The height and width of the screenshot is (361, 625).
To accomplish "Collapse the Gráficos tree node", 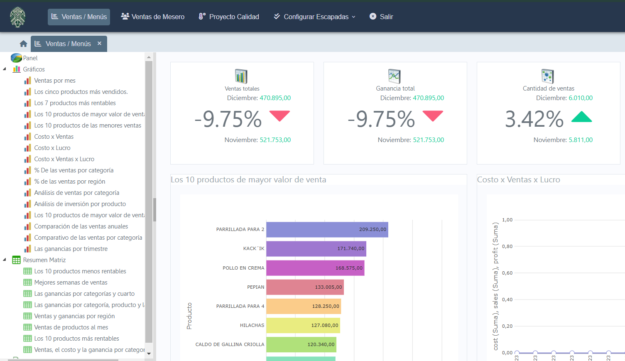I will (x=4, y=69).
